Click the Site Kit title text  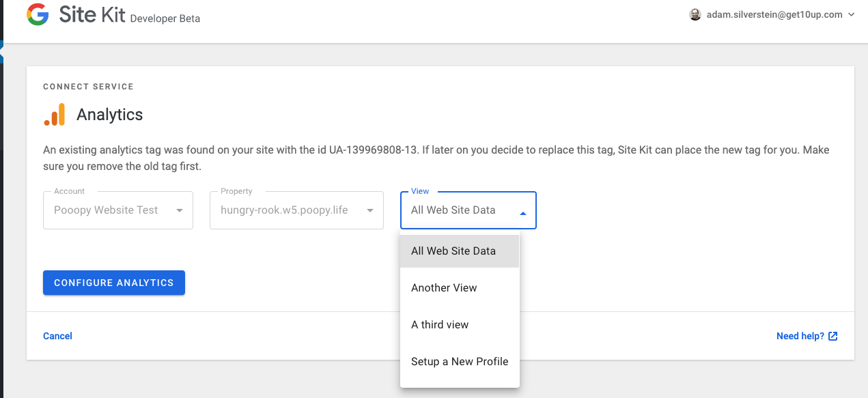point(92,15)
